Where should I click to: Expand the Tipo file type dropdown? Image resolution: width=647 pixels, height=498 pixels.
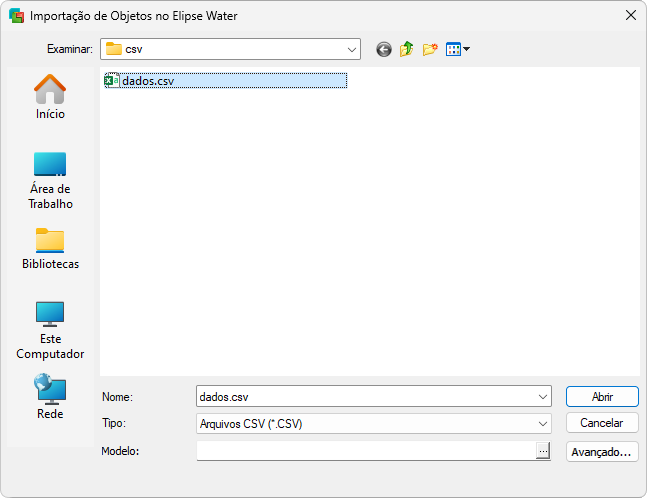543,424
